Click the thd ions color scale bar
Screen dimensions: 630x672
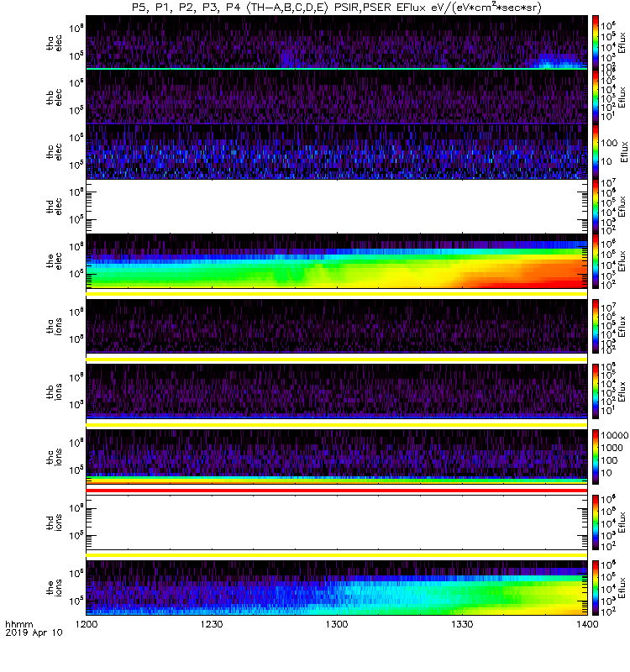(596, 522)
